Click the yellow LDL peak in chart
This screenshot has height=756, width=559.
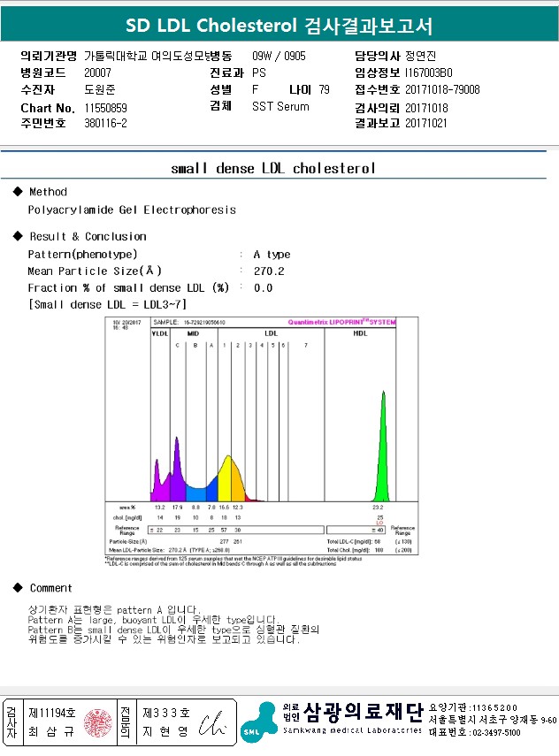[x=226, y=481]
